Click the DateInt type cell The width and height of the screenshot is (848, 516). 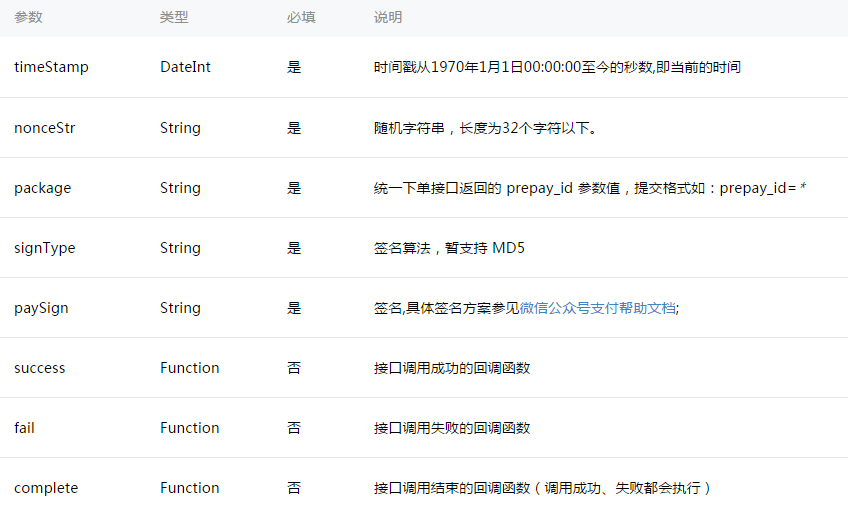(185, 67)
